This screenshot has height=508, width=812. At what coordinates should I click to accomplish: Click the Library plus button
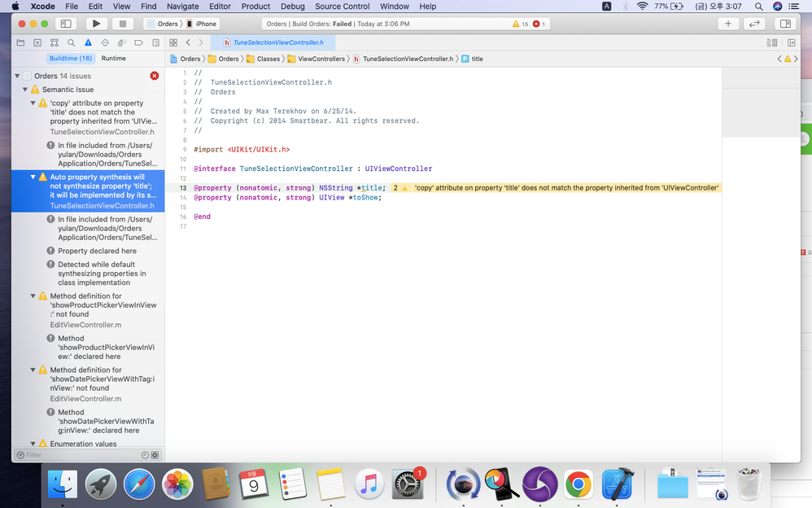point(727,24)
